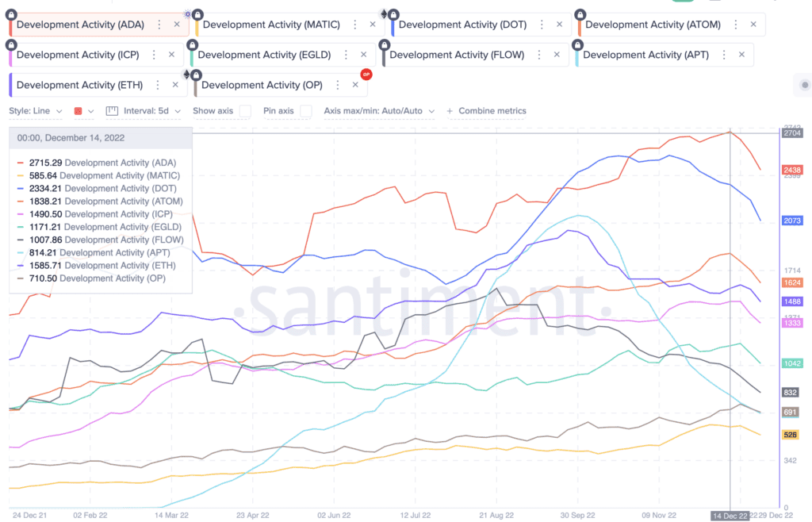Viewport: 812px width, 522px height.
Task: Click the lock icon above Development Activity (ADA)
Action: tap(11, 13)
